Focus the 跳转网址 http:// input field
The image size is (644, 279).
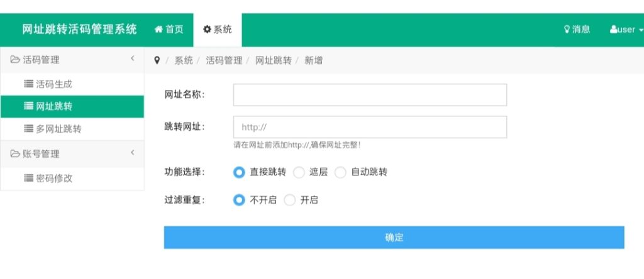(370, 127)
